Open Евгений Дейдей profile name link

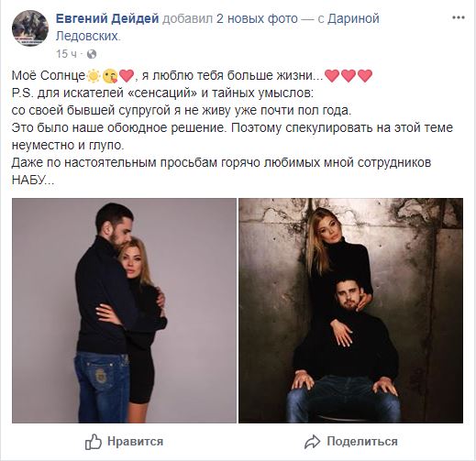click(x=107, y=18)
